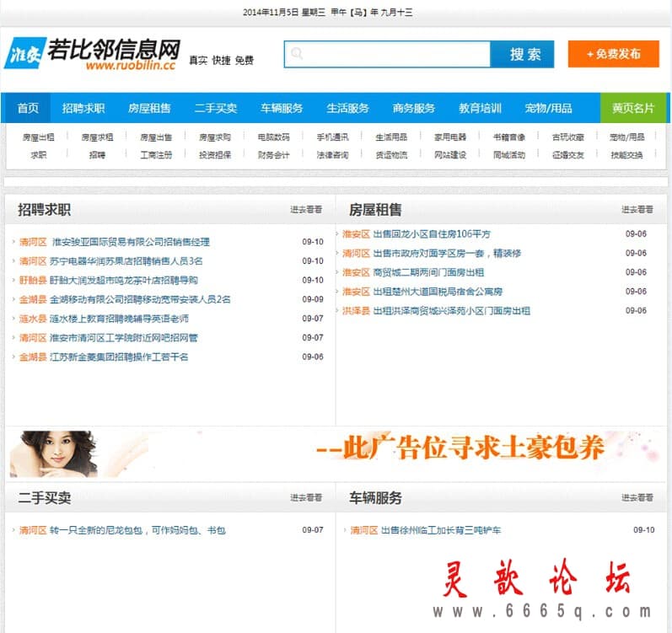Select 古玩收藏 sub-category link
This screenshot has height=633, width=672.
[x=567, y=137]
